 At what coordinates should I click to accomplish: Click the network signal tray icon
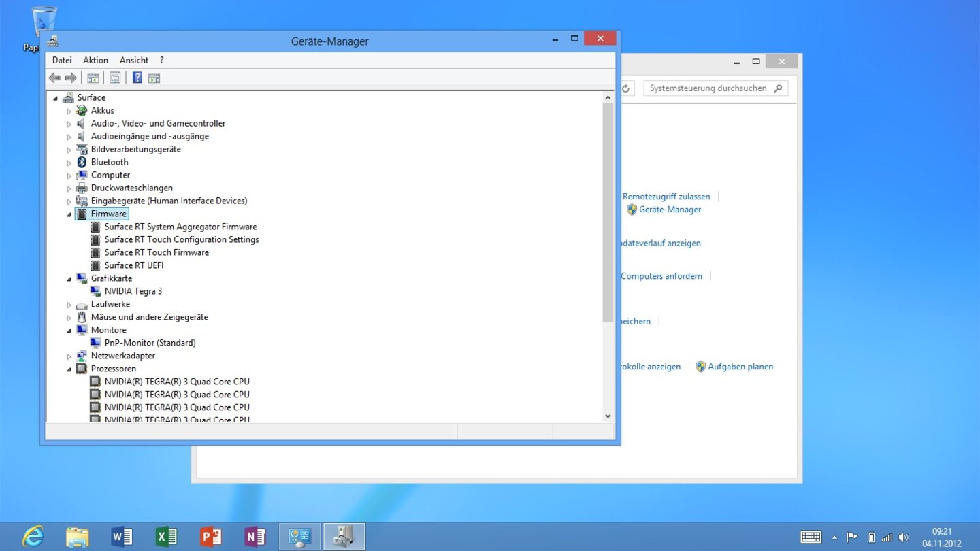pos(886,537)
